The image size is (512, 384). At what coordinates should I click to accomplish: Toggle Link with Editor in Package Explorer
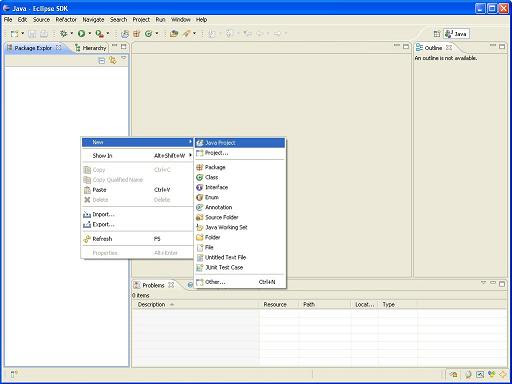click(x=113, y=60)
